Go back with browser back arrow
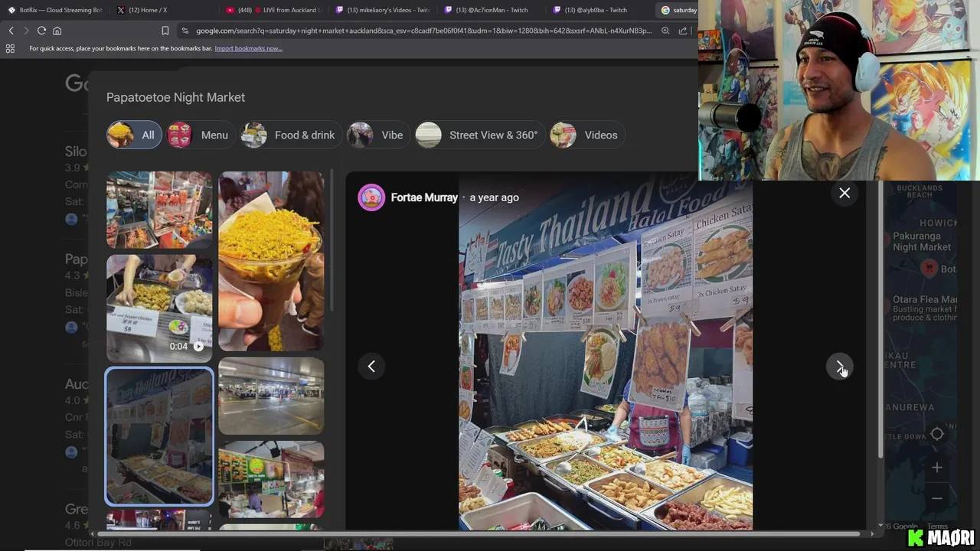 [x=11, y=31]
